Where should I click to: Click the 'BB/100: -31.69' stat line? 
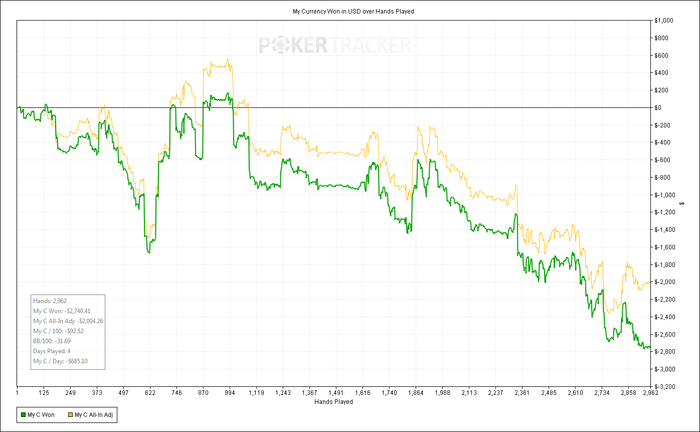pyautogui.click(x=52, y=341)
